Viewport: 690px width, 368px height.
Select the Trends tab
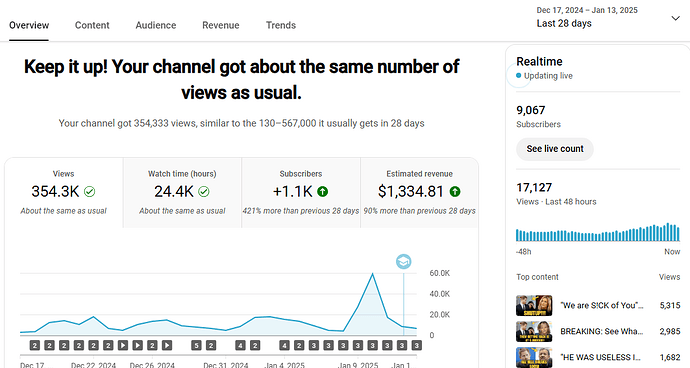281,25
